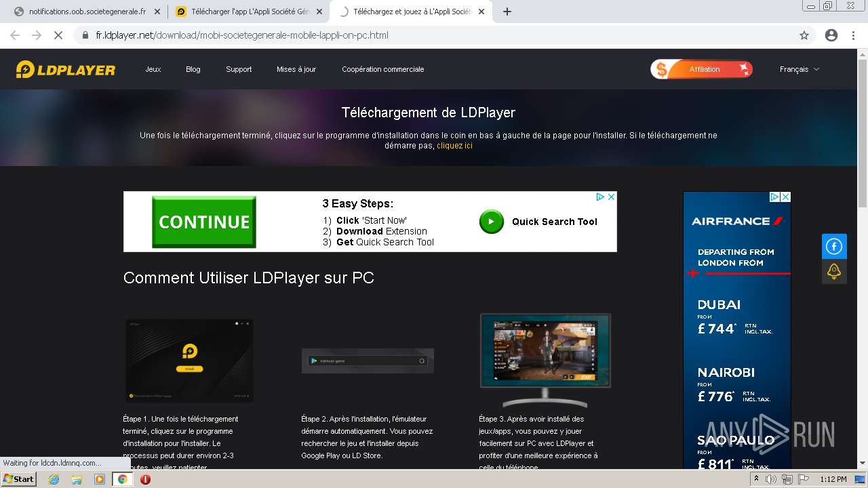
Task: Click the Étape 1 installer thumbnail
Action: 190,361
